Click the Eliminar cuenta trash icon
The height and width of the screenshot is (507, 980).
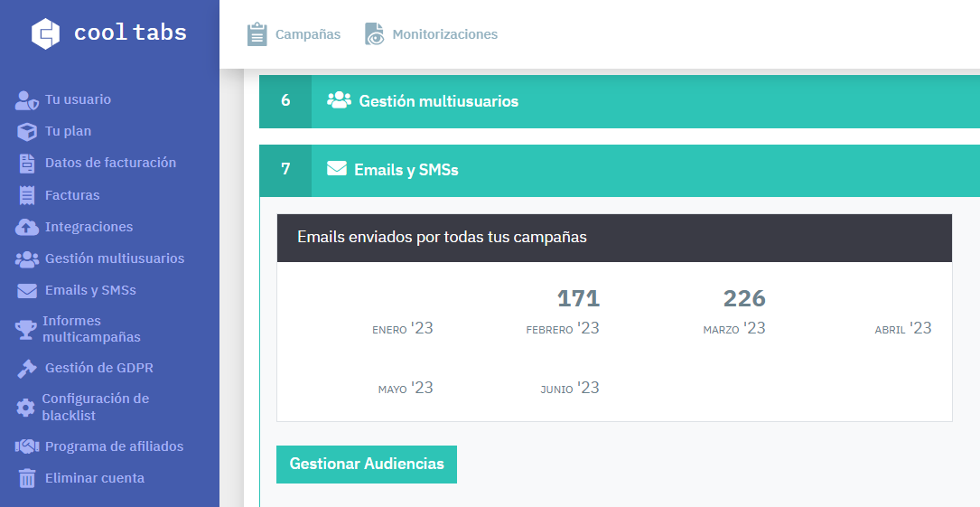point(27,478)
